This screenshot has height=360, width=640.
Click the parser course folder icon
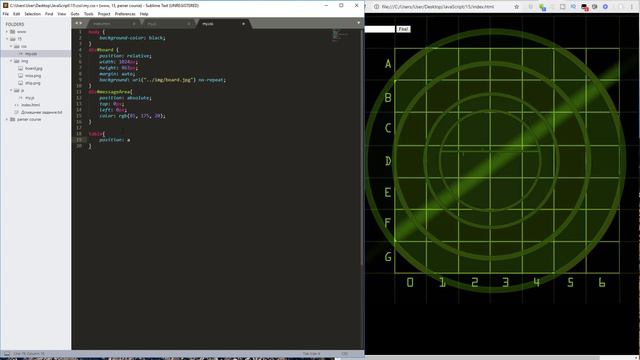(13, 120)
